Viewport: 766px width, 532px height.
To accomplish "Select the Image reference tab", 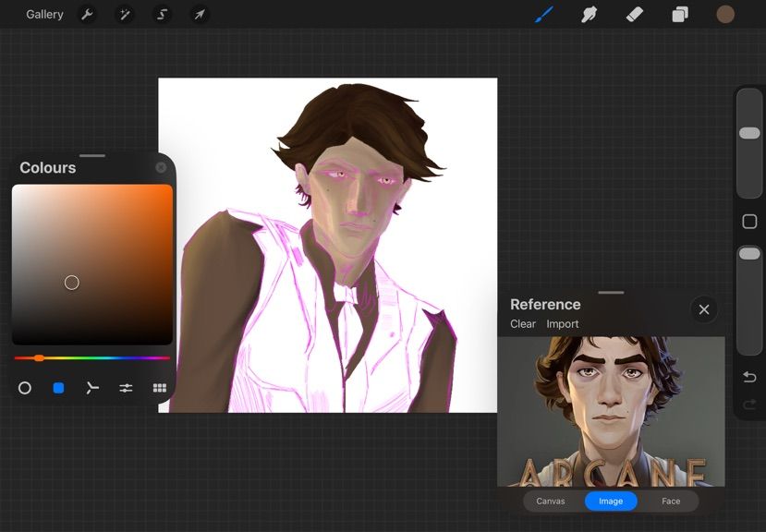I will tap(611, 502).
